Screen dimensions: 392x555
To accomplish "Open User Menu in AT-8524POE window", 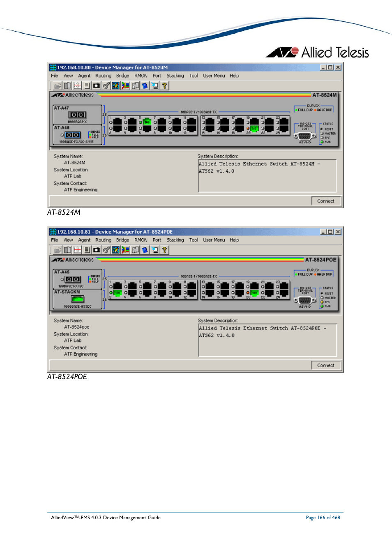I will [x=214, y=240].
